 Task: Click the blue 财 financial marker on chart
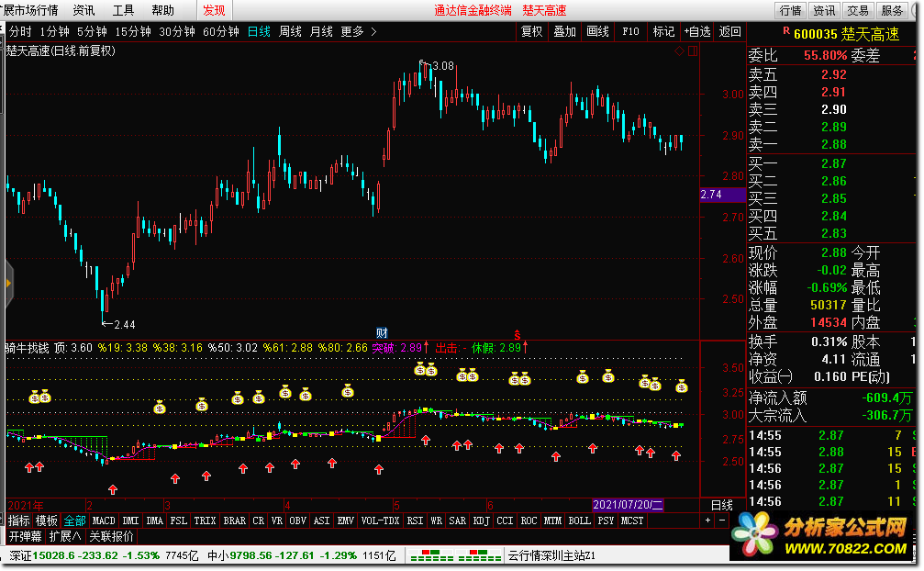click(x=382, y=333)
